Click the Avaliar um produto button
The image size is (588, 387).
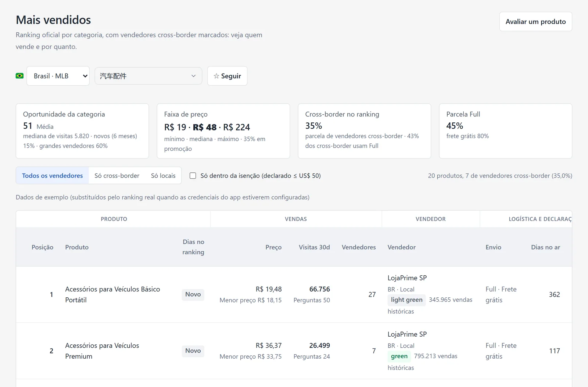535,22
